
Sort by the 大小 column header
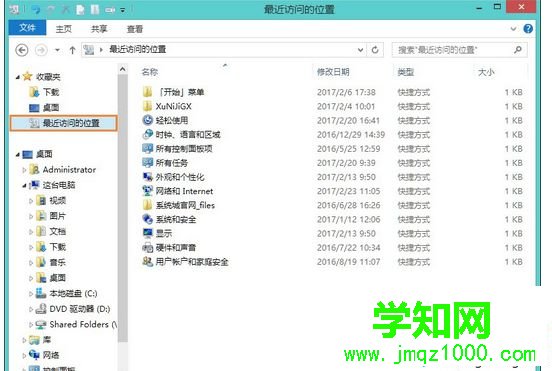[x=486, y=72]
